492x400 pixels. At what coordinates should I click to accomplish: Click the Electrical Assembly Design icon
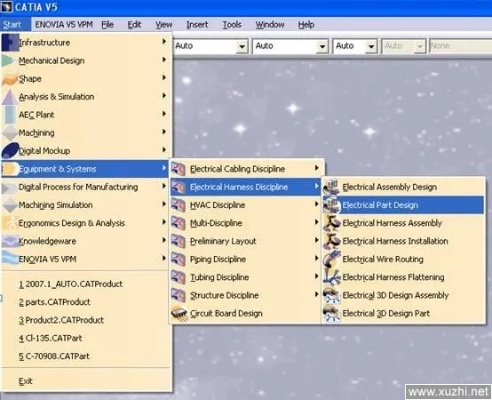(332, 187)
